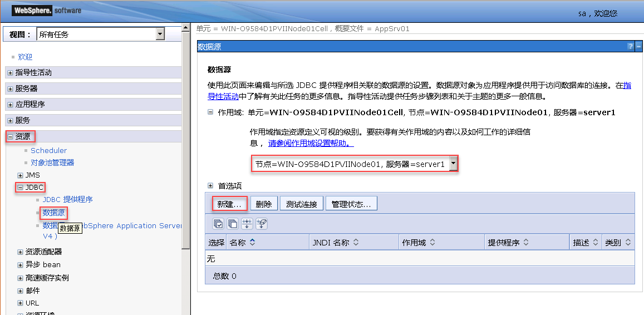Open the Scheduler link
The image size is (644, 315).
[48, 151]
